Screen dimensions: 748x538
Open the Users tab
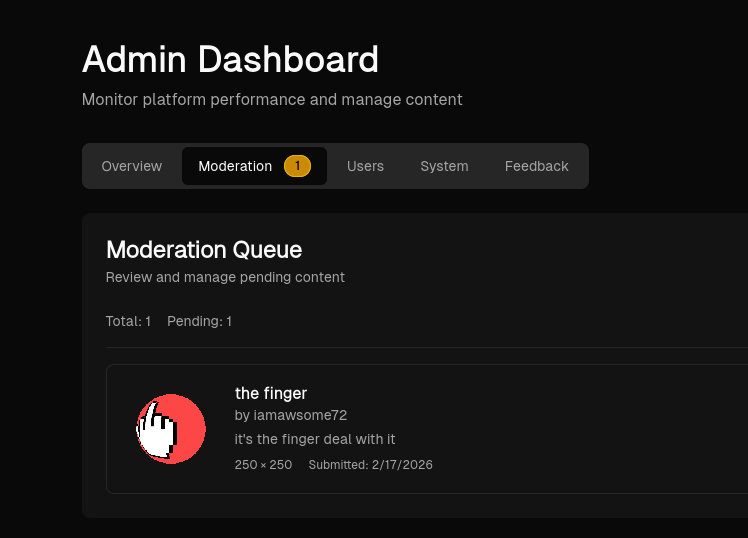365,166
